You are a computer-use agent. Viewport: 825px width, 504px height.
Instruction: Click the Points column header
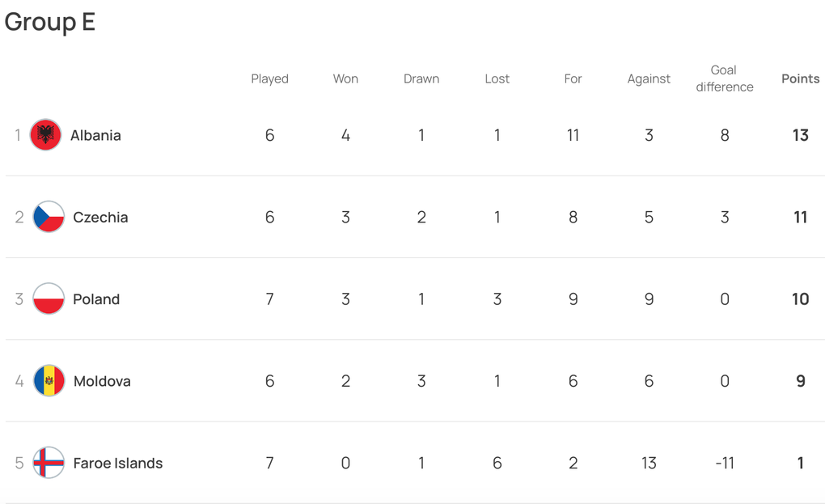[x=800, y=78]
